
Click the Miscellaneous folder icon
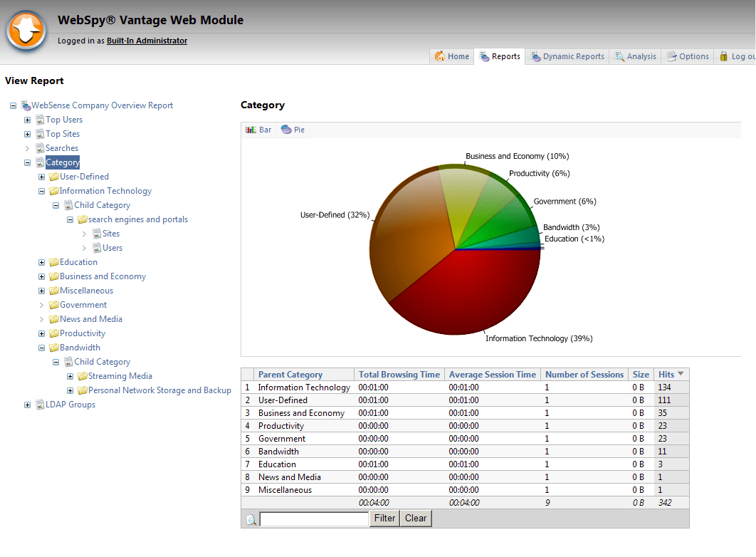click(x=54, y=291)
